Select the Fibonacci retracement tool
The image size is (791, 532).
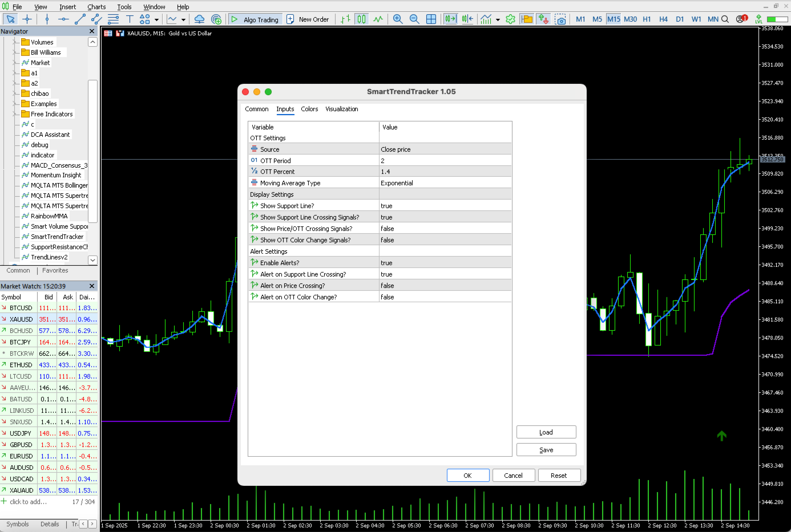point(113,19)
